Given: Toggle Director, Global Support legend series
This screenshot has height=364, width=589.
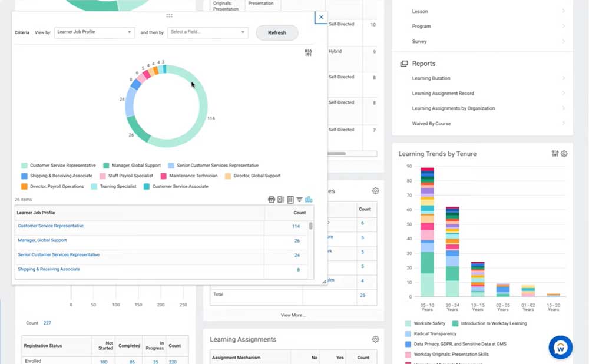Looking at the screenshot, I should [x=253, y=176].
